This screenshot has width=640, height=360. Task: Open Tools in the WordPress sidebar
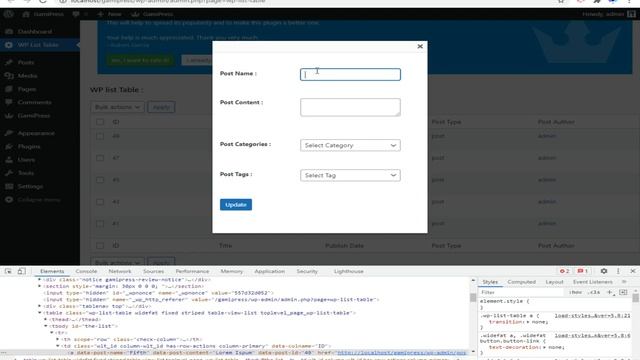(25, 173)
